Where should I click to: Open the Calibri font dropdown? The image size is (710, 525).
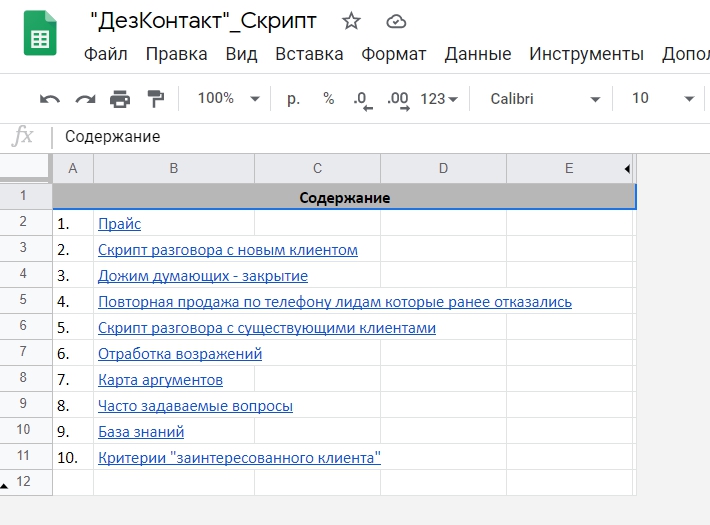(x=545, y=98)
